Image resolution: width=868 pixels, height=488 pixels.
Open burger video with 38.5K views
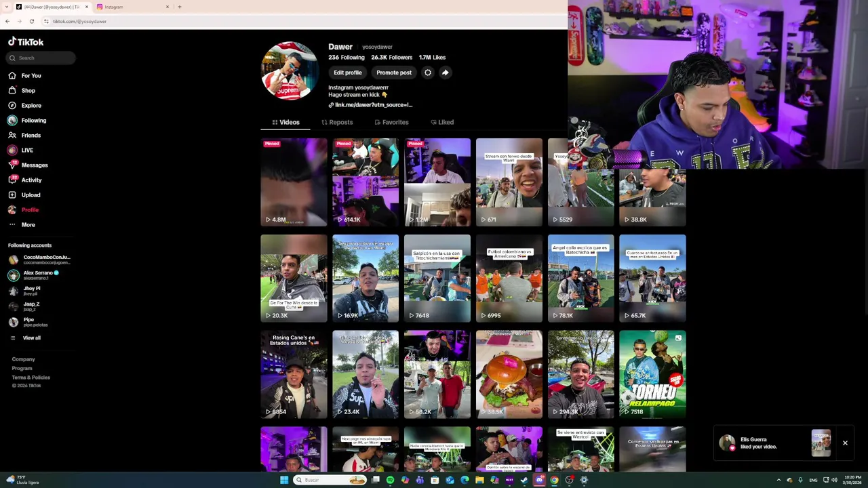(509, 374)
